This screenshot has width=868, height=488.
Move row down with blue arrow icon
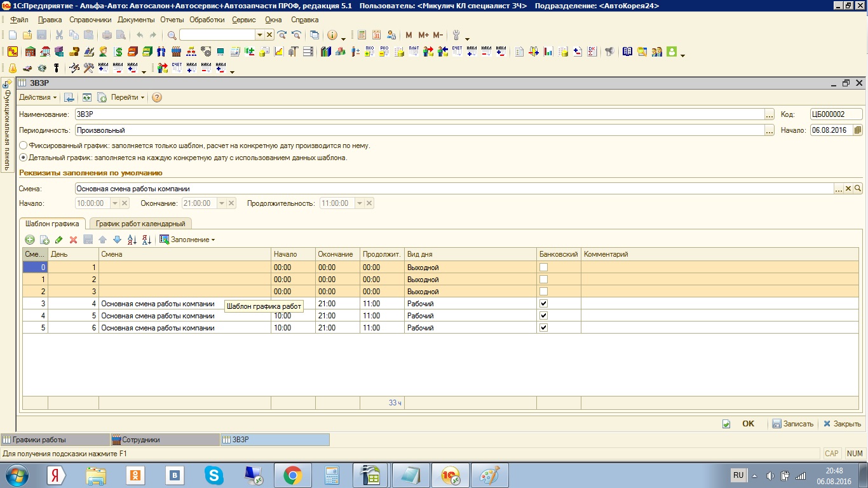117,240
